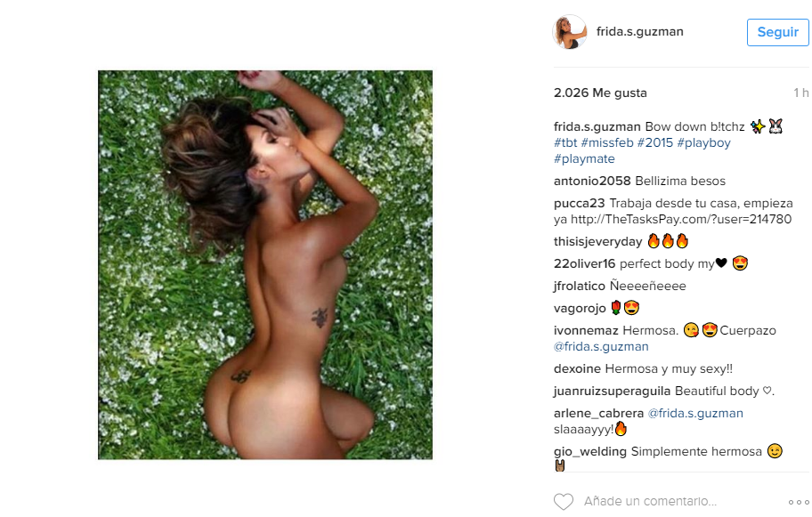Click the heart like icon
Viewport: 812px width, 517px height.
[564, 502]
